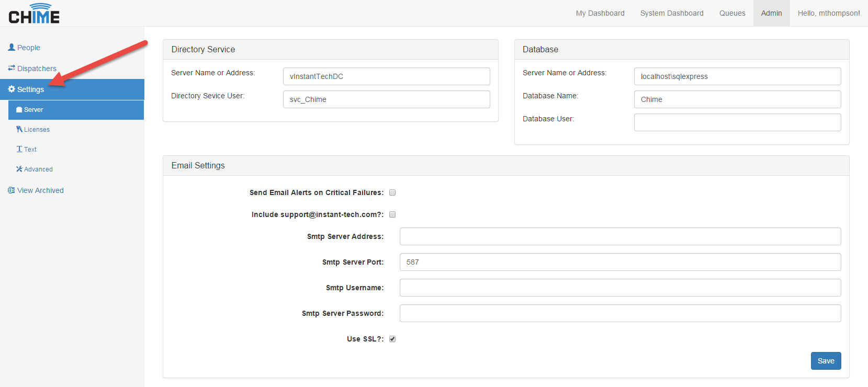Click the Text type icon
The image size is (868, 387).
point(19,149)
